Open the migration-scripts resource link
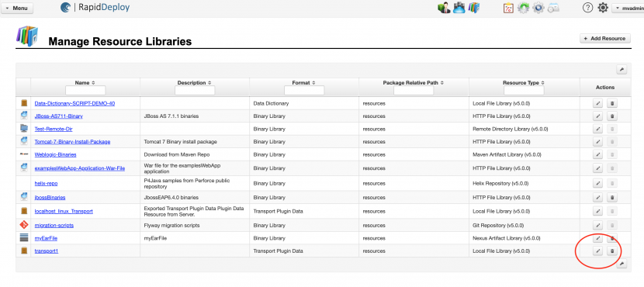Screen dimensions: 644x287 pos(54,226)
